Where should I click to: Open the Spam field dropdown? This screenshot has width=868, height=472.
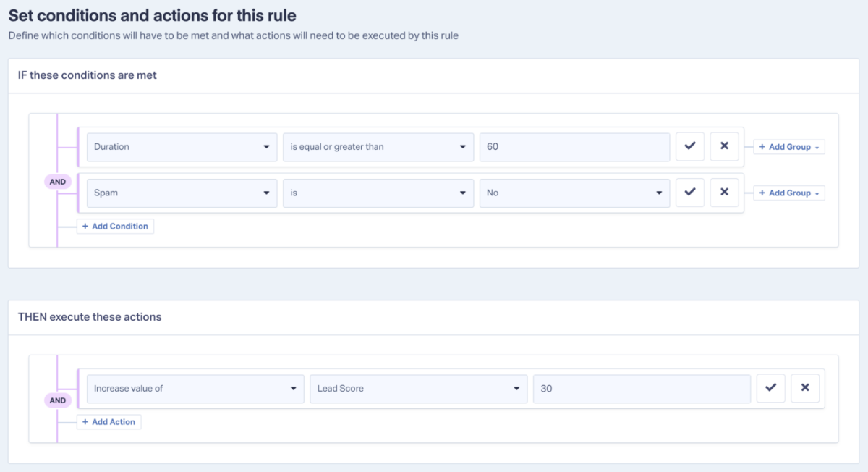(182, 193)
